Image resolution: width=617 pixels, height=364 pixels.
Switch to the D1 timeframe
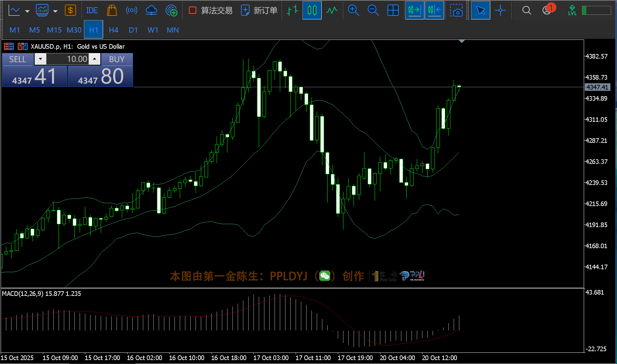click(x=133, y=30)
